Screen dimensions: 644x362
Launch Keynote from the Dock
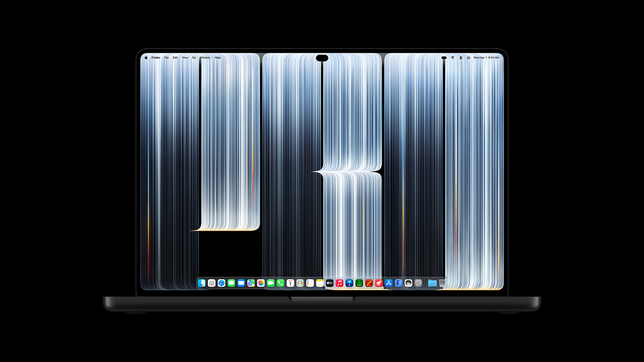point(349,283)
